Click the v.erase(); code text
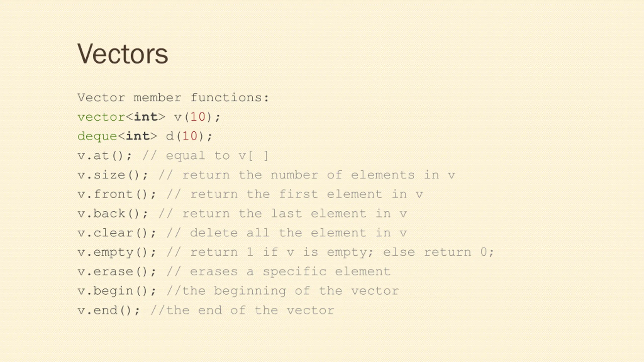 click(117, 272)
